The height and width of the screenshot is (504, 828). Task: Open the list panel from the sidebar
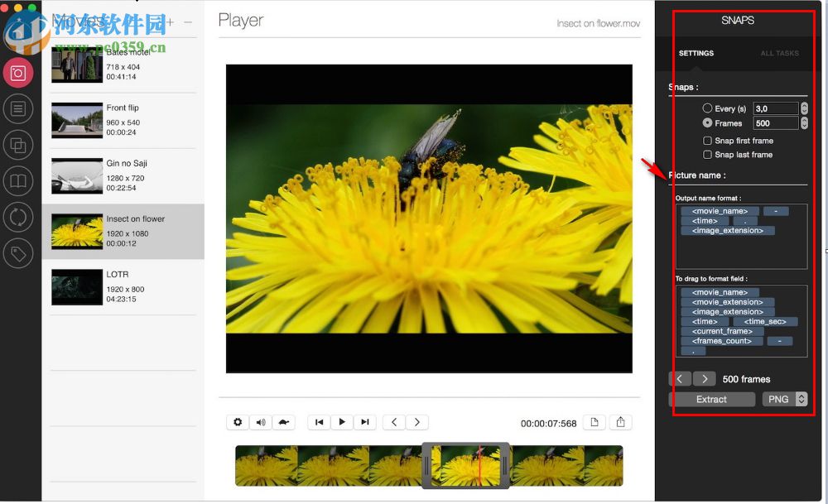click(x=18, y=108)
